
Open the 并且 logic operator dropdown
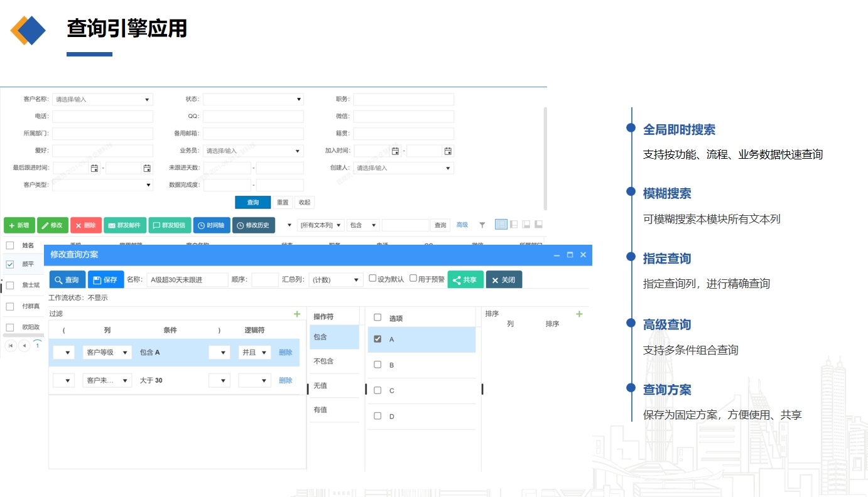click(254, 353)
